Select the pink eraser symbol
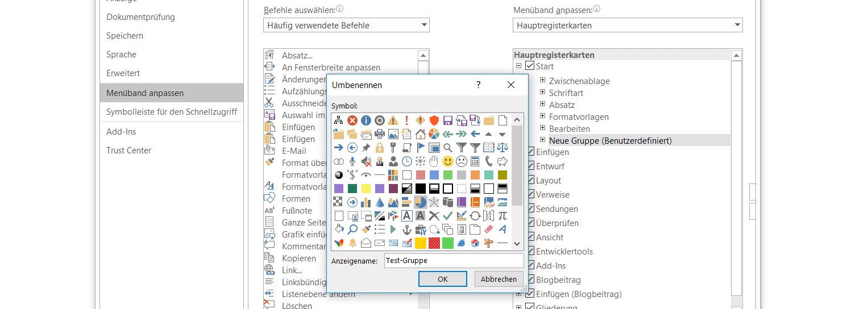The height and width of the screenshot is (309, 868). click(x=489, y=229)
